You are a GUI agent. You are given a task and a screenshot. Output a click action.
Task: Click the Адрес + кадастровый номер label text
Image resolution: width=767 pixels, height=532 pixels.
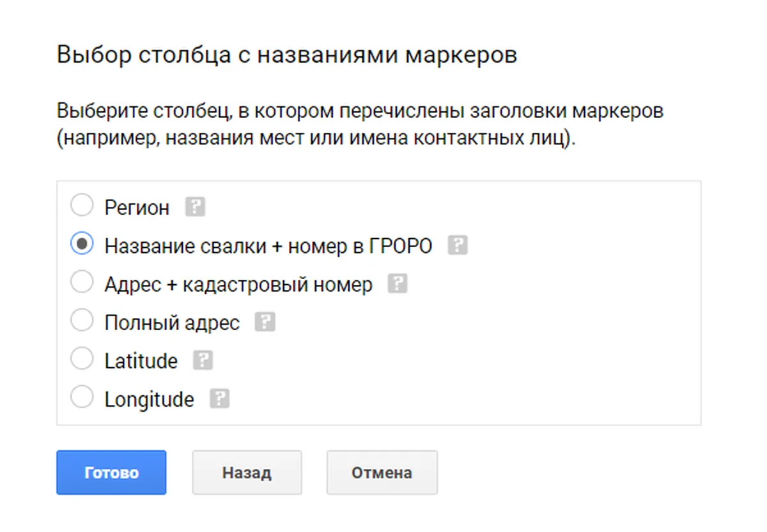(x=238, y=285)
